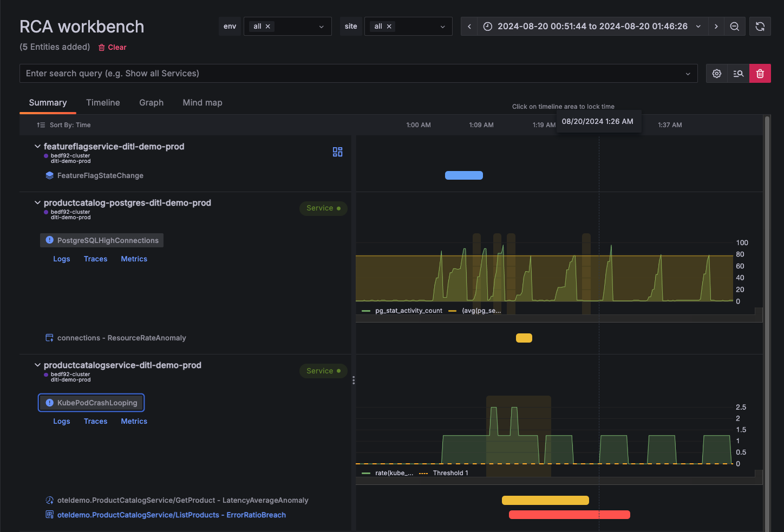Click the dashboard grid icon beside featureflagservice
The width and height of the screenshot is (784, 532).
coord(337,152)
